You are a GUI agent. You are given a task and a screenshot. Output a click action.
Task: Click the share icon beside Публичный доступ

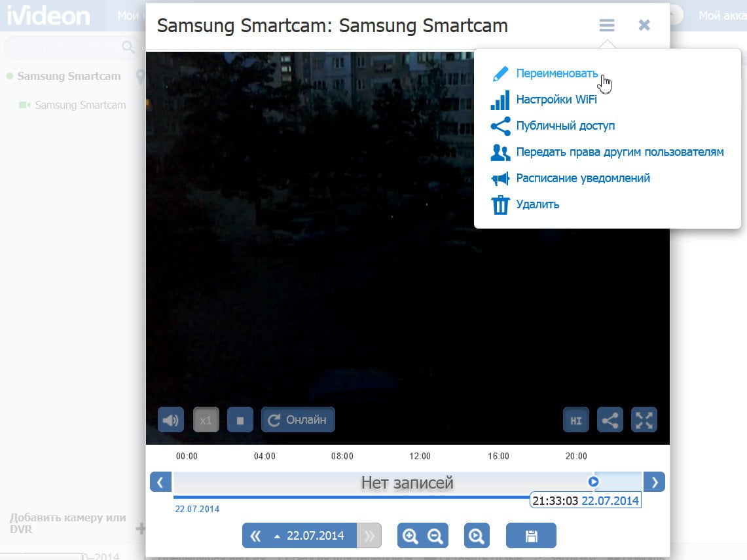(x=500, y=126)
